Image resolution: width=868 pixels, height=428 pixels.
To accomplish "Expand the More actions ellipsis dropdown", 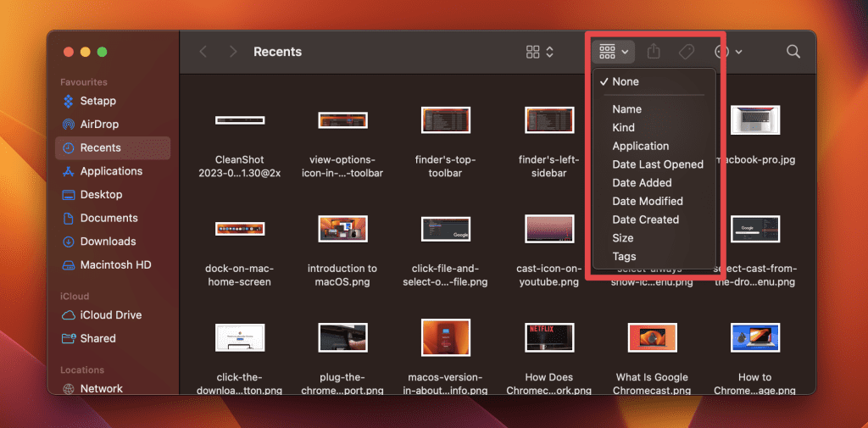I will [728, 52].
